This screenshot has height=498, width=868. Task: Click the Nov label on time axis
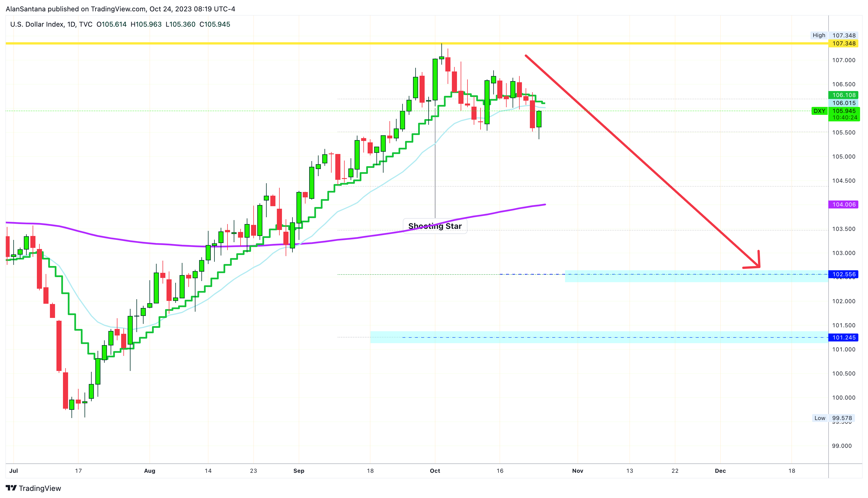tap(578, 471)
